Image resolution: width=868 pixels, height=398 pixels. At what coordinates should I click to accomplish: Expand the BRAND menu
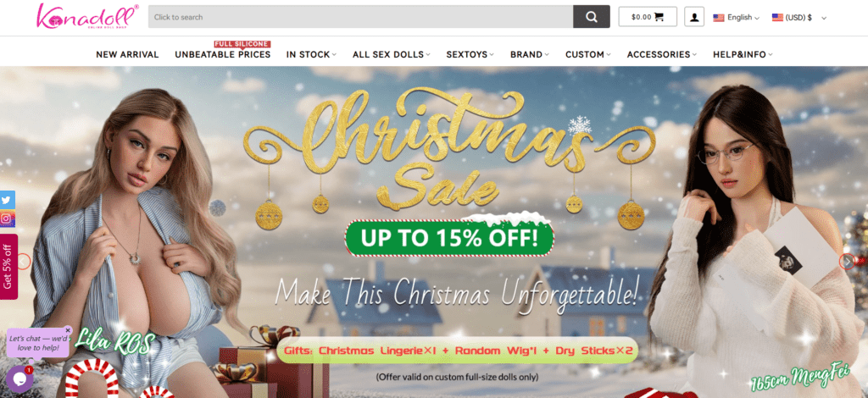tap(529, 54)
